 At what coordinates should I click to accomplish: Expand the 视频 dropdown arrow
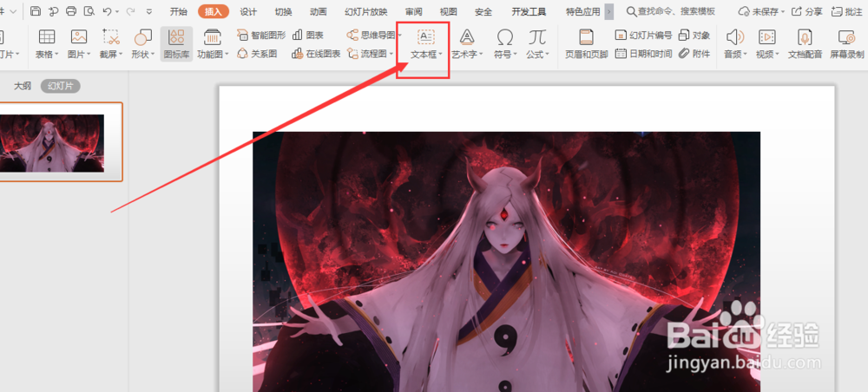(777, 54)
